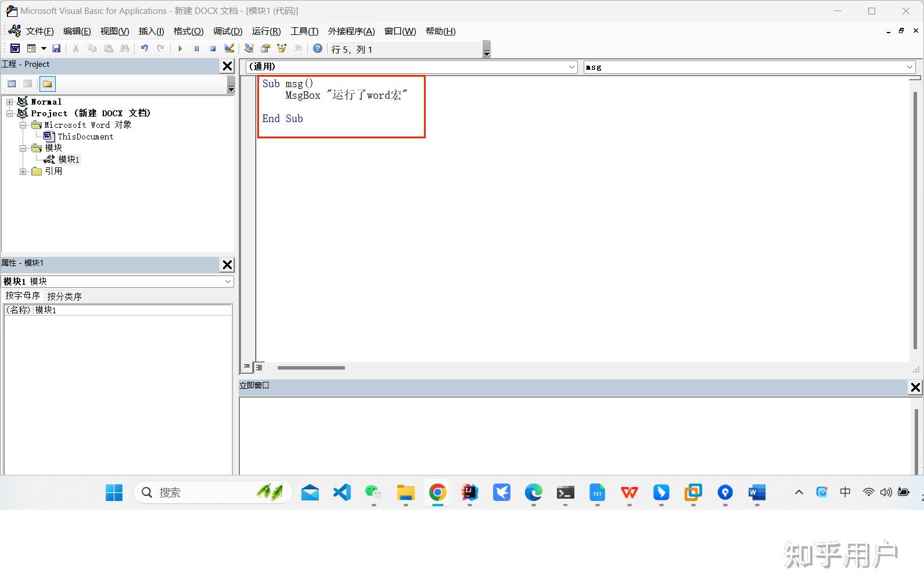Image resolution: width=924 pixels, height=587 pixels.
Task: Open the 工具(T) menu
Action: [304, 31]
